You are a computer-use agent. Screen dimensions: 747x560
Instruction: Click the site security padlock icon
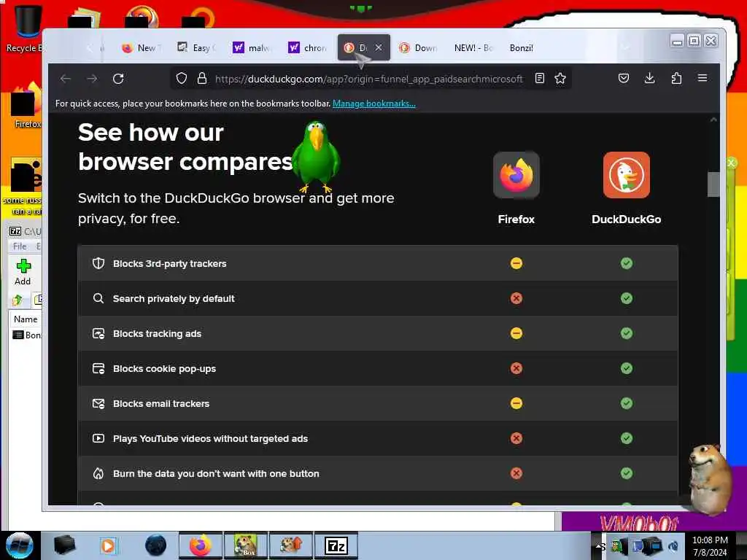202,78
